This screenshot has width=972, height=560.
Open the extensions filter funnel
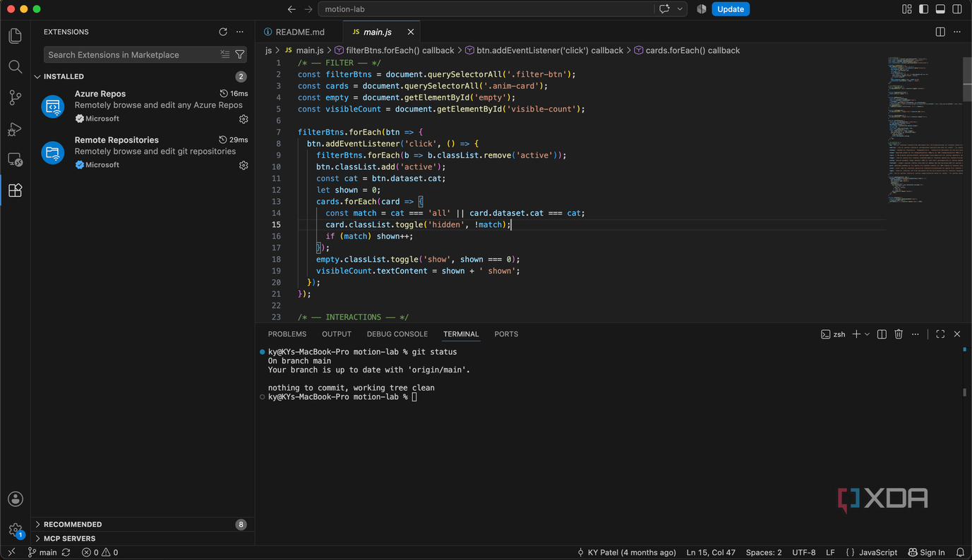pyautogui.click(x=240, y=54)
